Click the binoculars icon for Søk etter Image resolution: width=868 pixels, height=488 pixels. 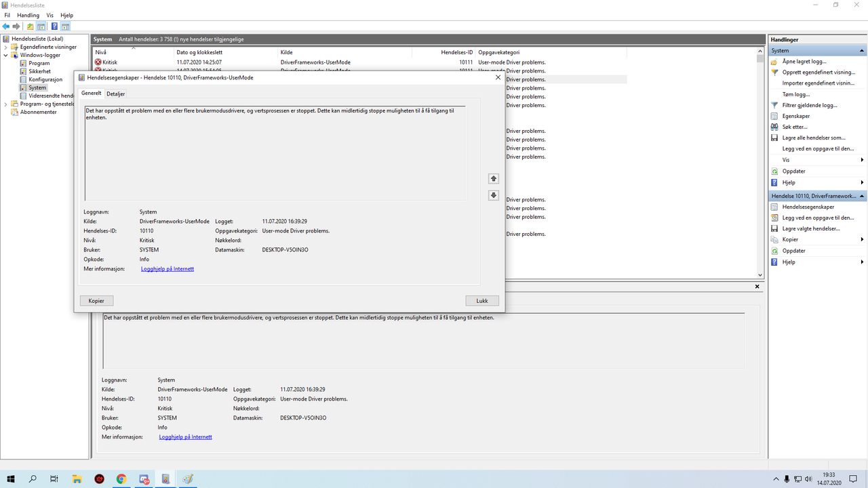click(775, 127)
